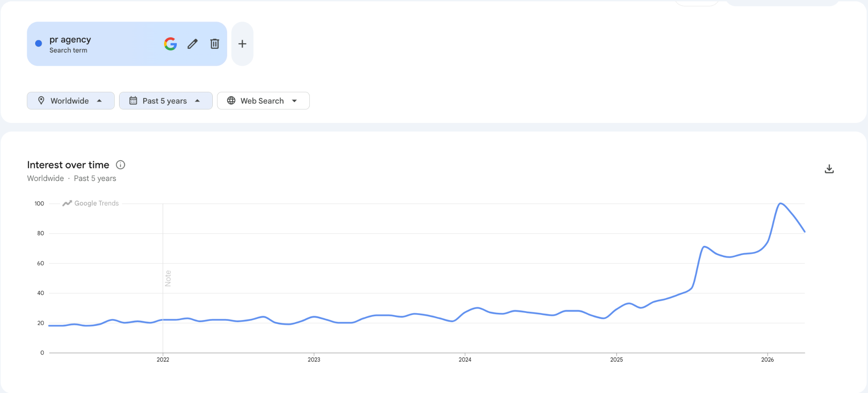Open Google Search for pr agency term
The width and height of the screenshot is (868, 393).
point(170,44)
